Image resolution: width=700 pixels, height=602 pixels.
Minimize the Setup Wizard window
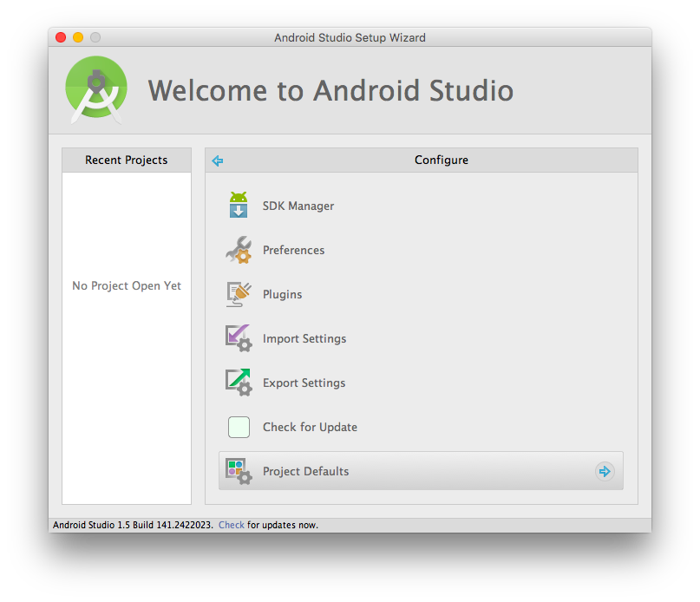[78, 37]
